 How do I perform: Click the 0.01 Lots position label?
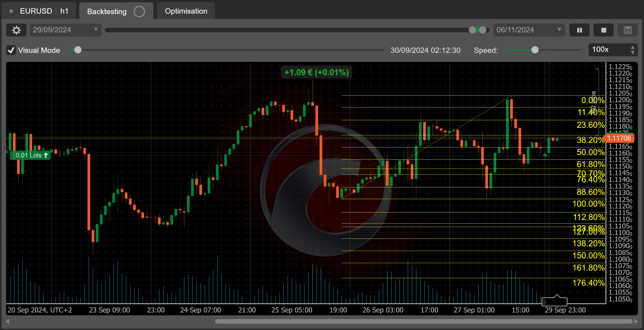coord(31,155)
